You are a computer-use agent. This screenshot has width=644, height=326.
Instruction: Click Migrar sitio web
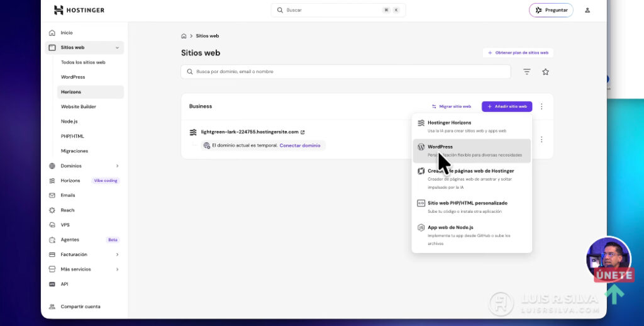(x=452, y=106)
